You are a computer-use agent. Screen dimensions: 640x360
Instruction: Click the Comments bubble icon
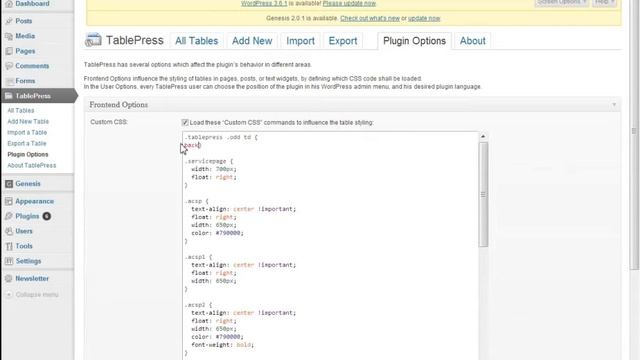click(x=9, y=66)
